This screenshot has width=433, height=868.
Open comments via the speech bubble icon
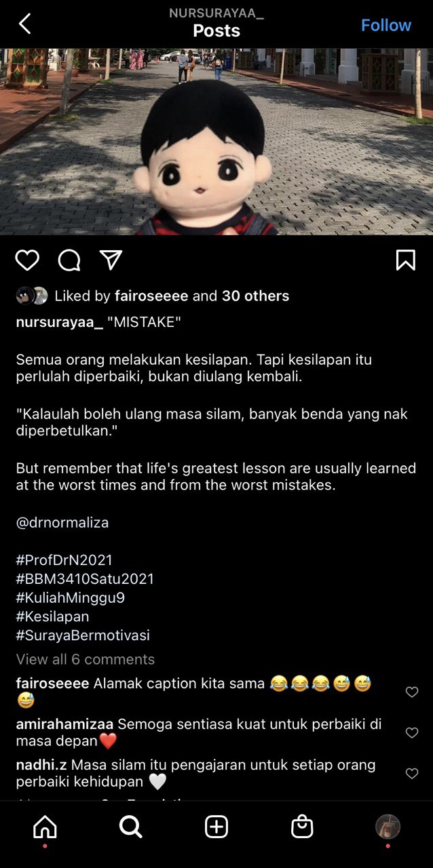pos(69,260)
